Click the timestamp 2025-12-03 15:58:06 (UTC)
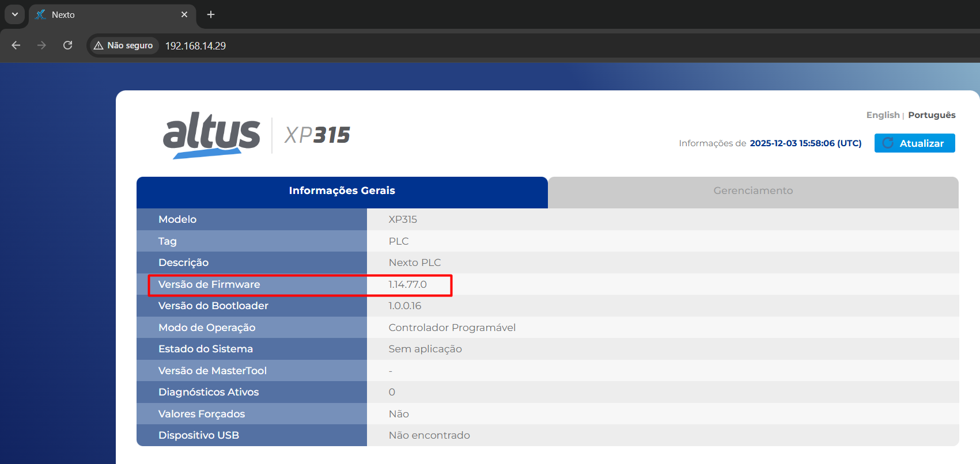 (x=805, y=143)
